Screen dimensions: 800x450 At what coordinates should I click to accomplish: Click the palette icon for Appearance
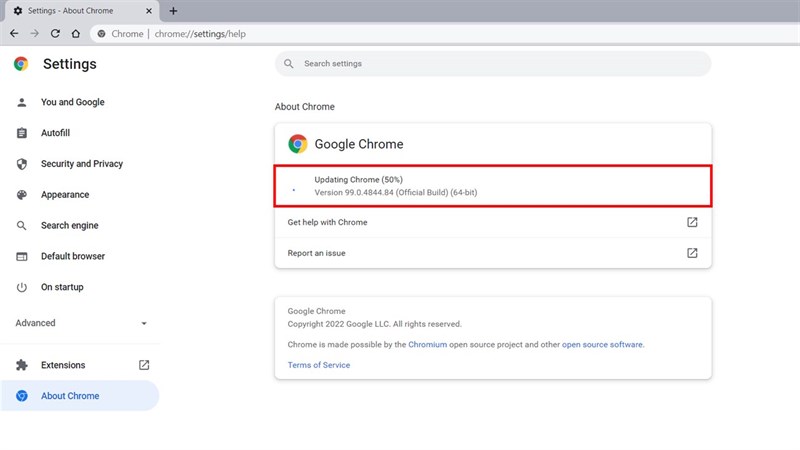21,194
